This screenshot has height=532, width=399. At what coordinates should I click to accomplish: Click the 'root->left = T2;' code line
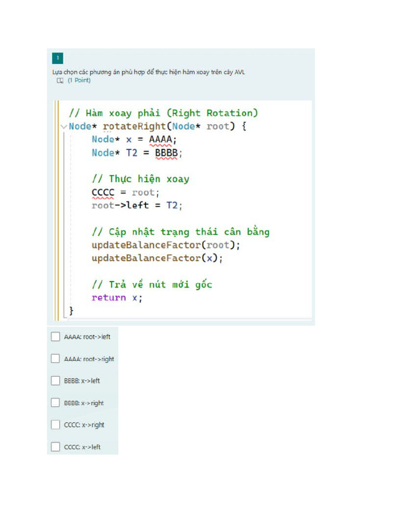coord(137,205)
